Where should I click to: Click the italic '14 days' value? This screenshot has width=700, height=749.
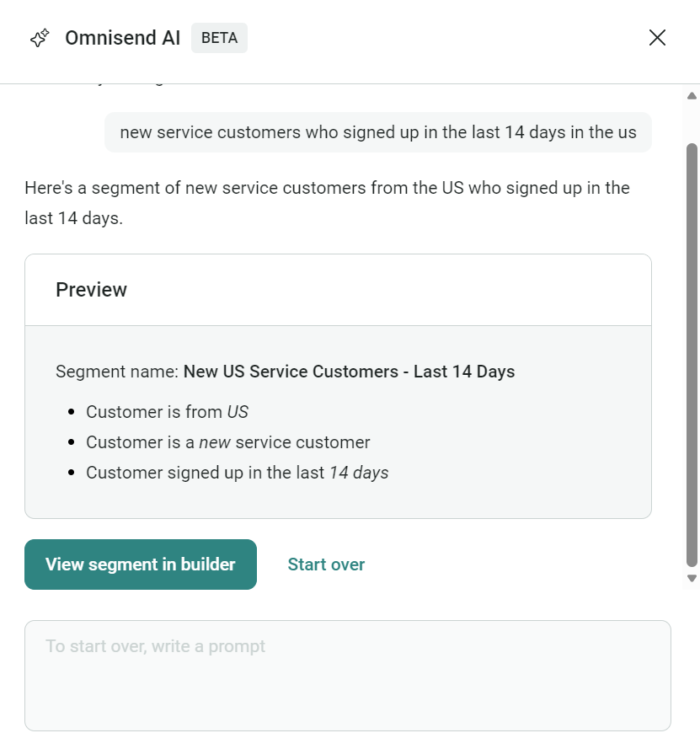pos(361,473)
